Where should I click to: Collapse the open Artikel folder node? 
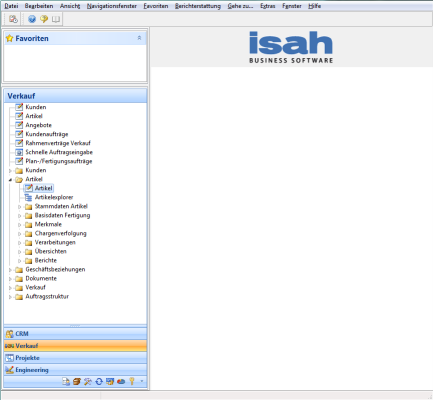click(x=10, y=180)
